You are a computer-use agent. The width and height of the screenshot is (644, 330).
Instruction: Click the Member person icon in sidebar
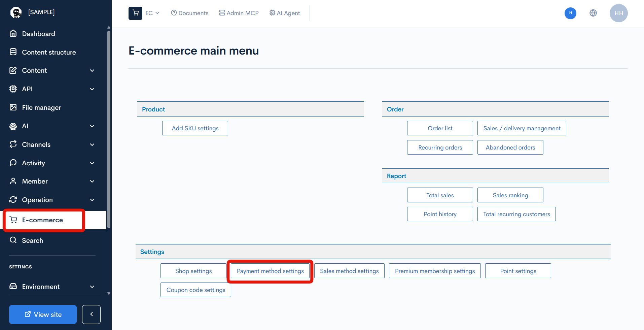[13, 181]
